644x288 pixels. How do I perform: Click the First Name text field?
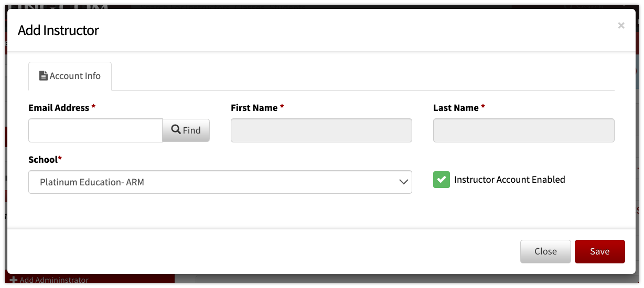pos(321,130)
